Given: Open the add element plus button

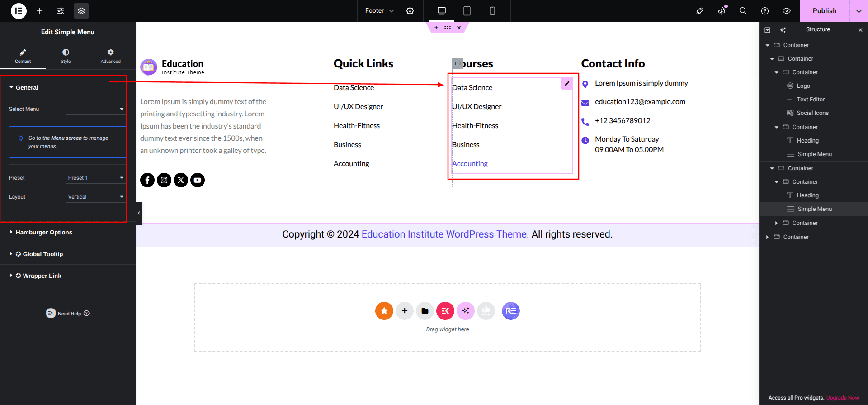Looking at the screenshot, I should [x=40, y=11].
